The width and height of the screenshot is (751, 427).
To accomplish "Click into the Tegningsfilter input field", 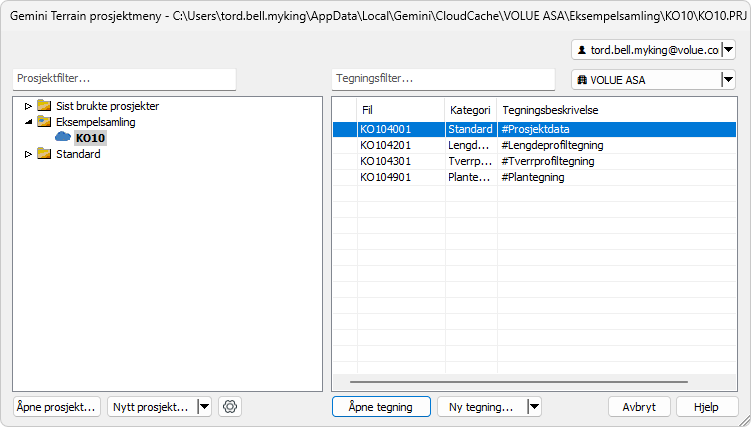I will coord(442,78).
